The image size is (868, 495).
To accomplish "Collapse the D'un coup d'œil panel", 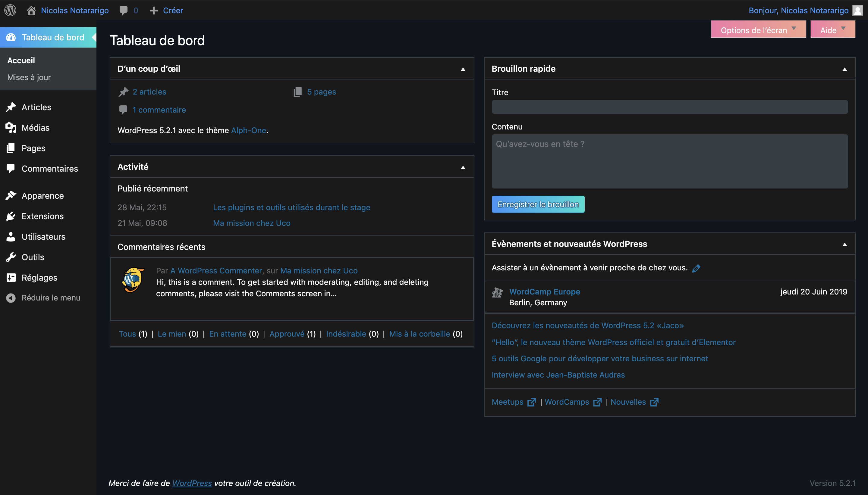I will (x=463, y=69).
